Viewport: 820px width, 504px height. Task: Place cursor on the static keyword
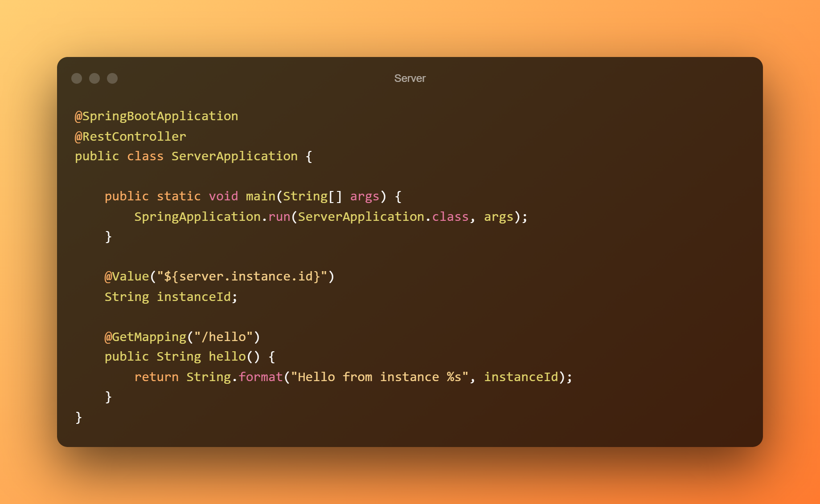tap(179, 196)
